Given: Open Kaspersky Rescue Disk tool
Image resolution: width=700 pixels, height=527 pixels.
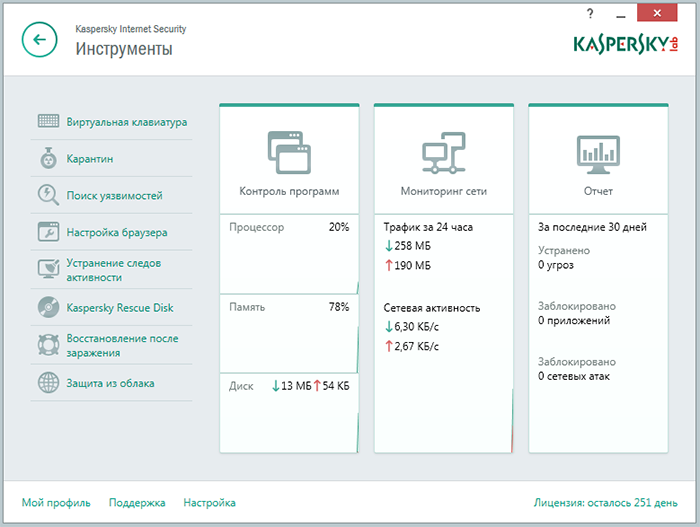Looking at the screenshot, I should point(120,308).
